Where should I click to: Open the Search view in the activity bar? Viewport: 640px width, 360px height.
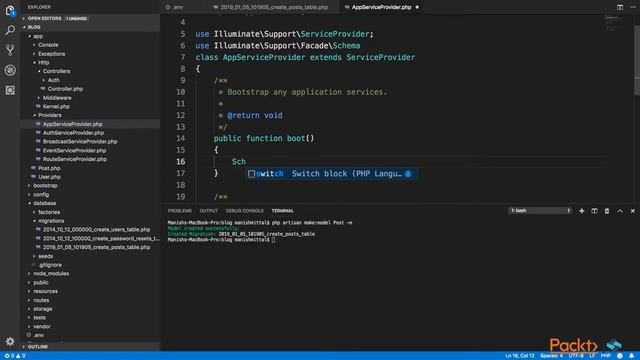(x=10, y=30)
